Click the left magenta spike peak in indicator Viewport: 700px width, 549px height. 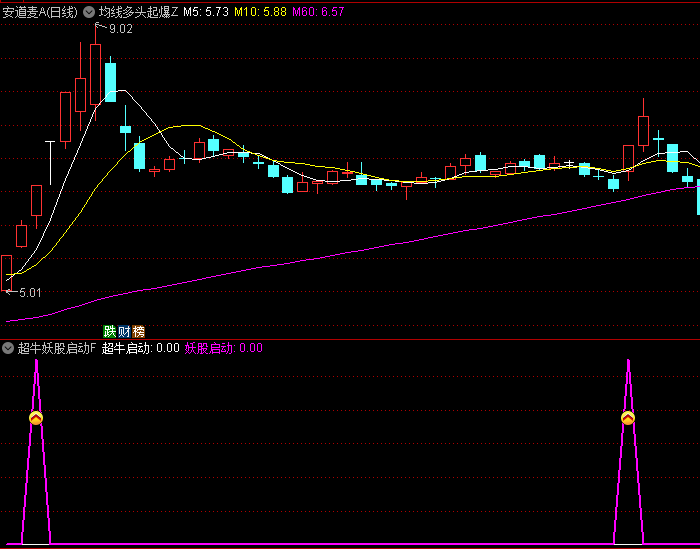coord(36,362)
